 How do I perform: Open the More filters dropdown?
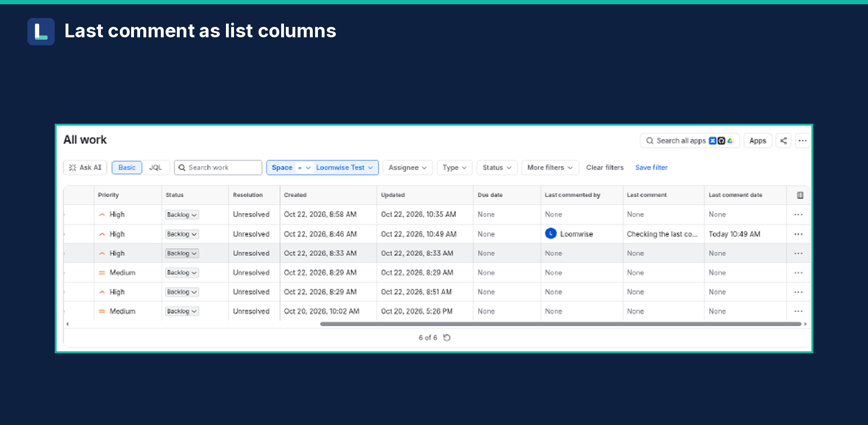coord(550,168)
